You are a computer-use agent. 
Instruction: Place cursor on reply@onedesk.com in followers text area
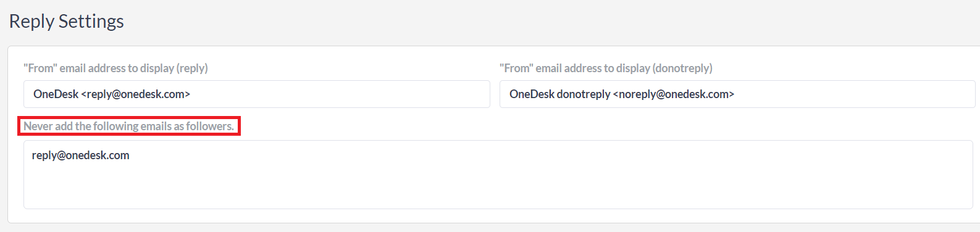(81, 155)
